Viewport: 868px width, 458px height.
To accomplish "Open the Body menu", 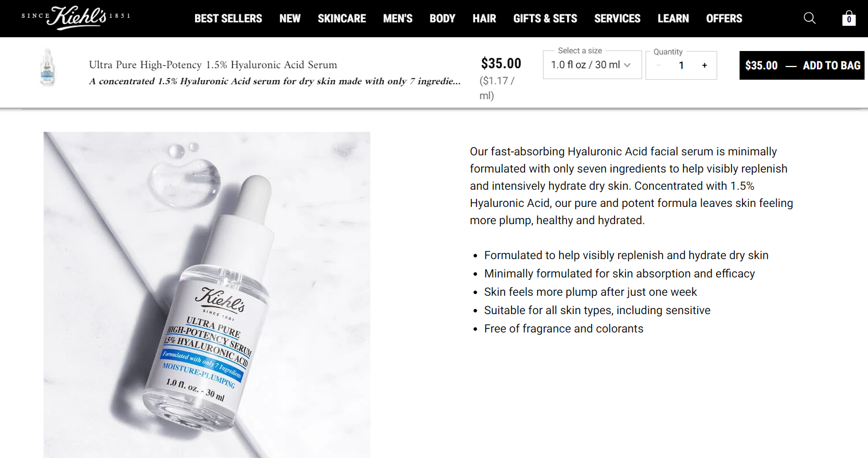I will 443,18.
